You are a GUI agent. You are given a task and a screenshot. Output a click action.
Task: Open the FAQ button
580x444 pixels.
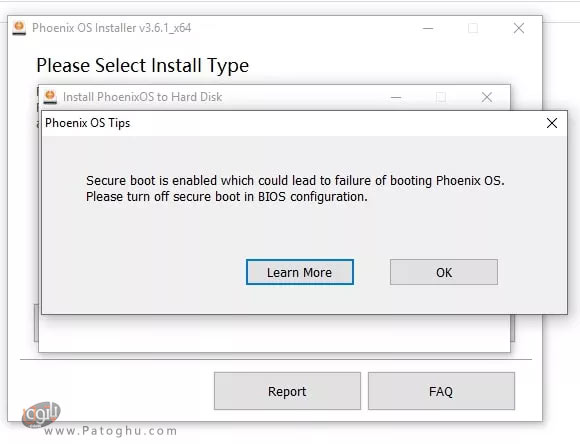[x=441, y=391]
